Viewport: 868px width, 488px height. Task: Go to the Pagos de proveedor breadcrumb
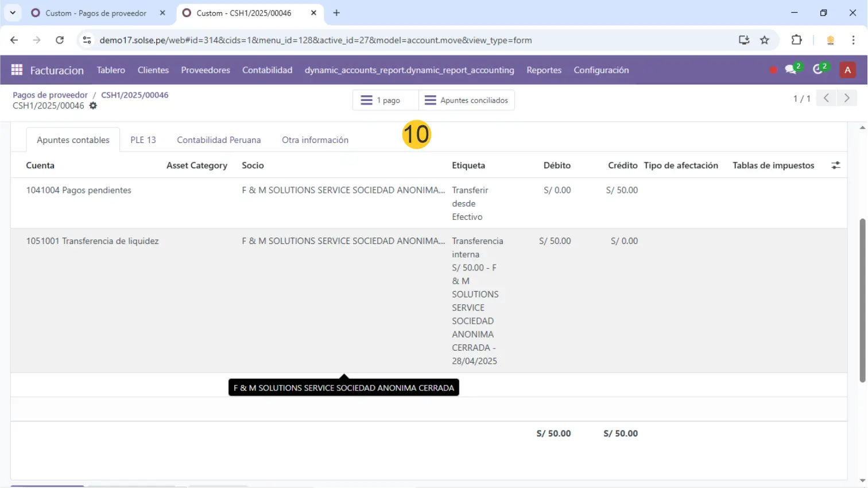tap(50, 95)
